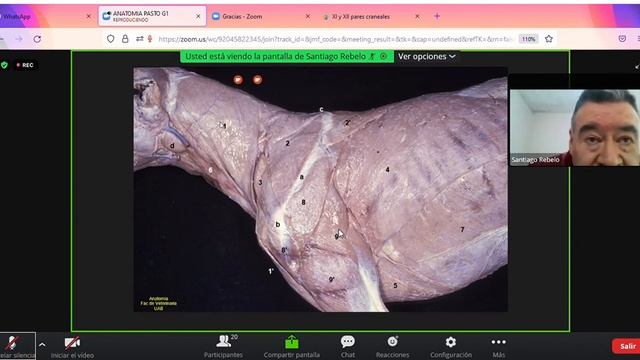Bookmark this page with the star icon

click(549, 39)
